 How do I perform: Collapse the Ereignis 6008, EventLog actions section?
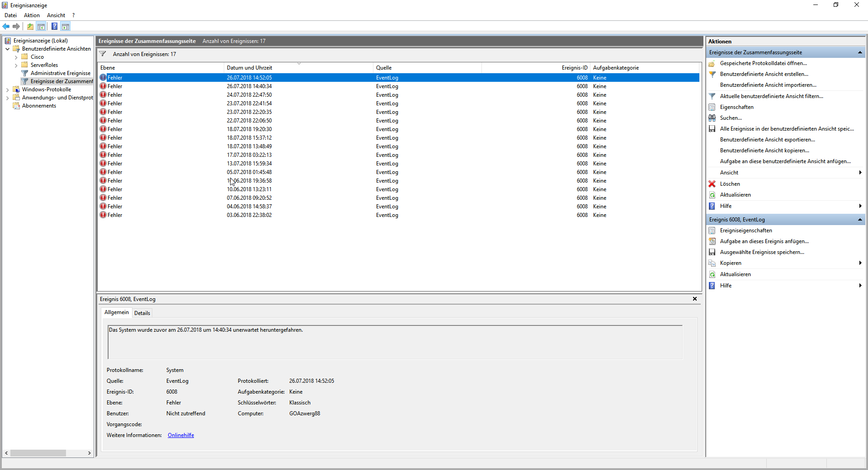coord(859,220)
